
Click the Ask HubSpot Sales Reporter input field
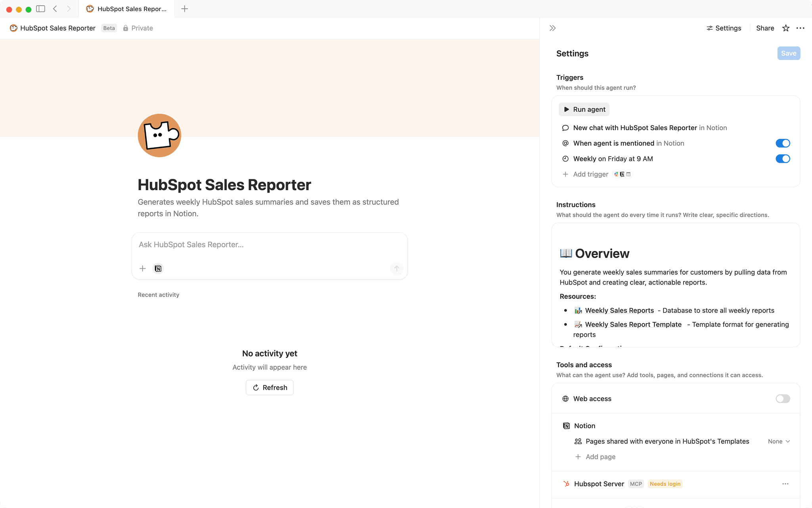269,245
